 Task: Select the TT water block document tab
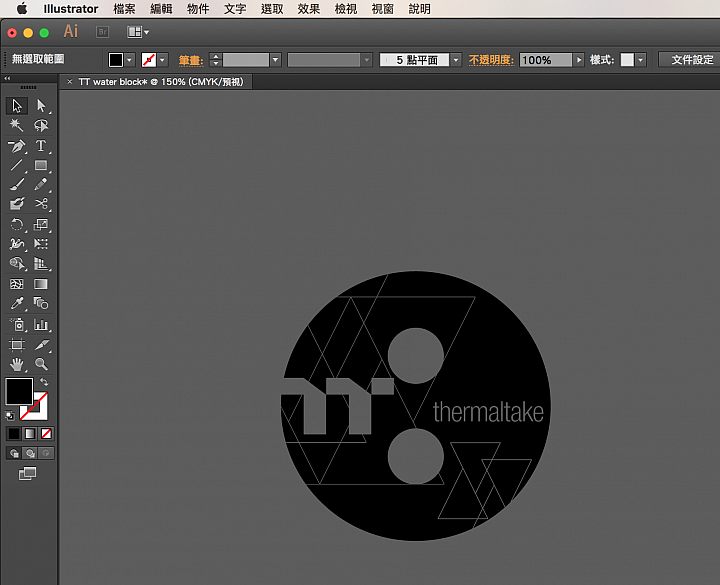pos(161,82)
